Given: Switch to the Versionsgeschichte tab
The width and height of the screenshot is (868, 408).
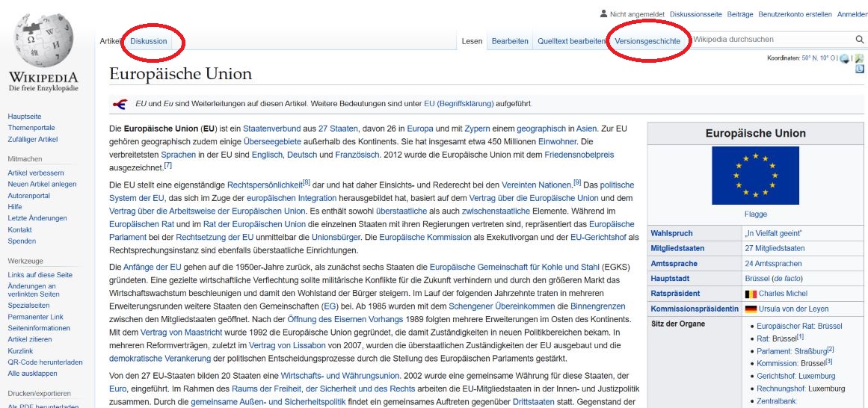Looking at the screenshot, I should click(647, 41).
